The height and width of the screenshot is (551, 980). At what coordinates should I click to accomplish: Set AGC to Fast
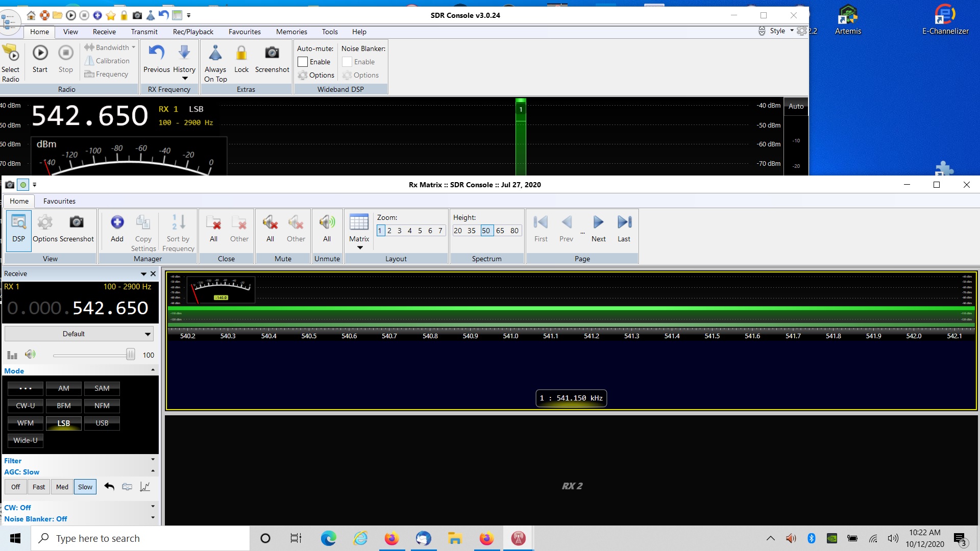point(39,487)
